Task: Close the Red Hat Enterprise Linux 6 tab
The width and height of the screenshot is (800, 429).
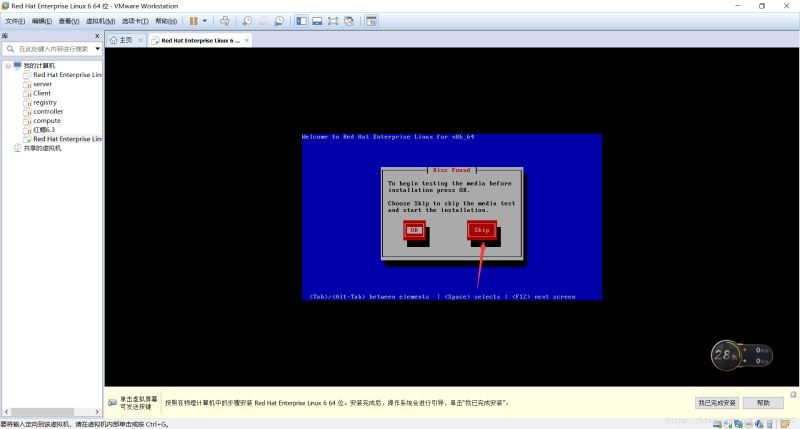Action: [x=247, y=40]
